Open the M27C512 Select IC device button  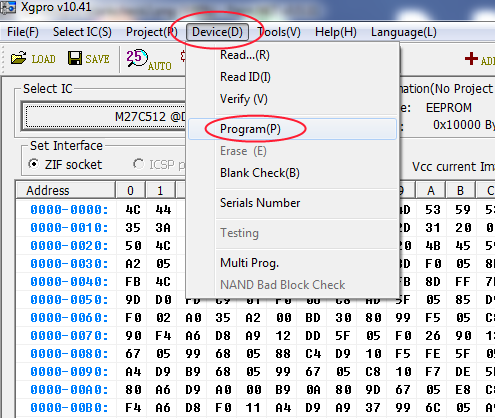106,116
